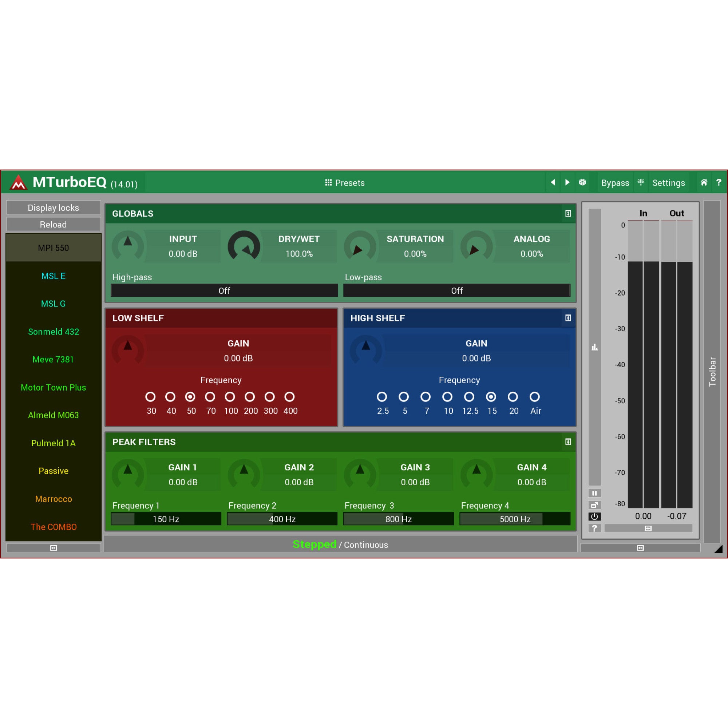Click the INPUT knob
This screenshot has width=728, height=728.
coord(128,246)
